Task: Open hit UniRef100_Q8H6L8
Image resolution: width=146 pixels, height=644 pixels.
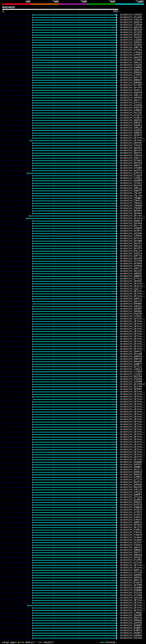Action: (x=131, y=221)
